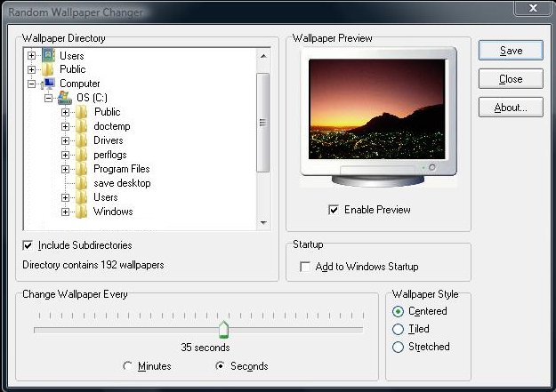Select the Tiled wallpaper style
556x392 pixels.
pos(399,329)
